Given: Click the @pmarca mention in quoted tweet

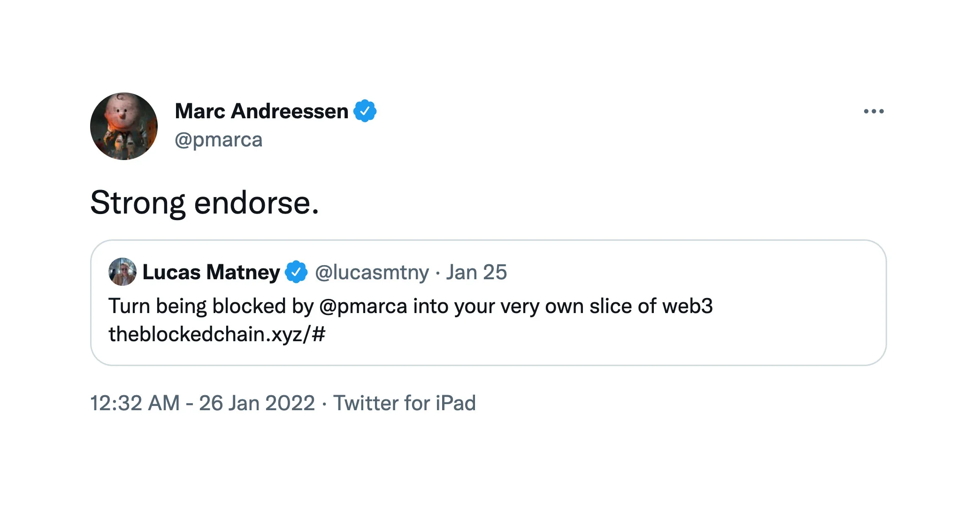Looking at the screenshot, I should point(363,306).
